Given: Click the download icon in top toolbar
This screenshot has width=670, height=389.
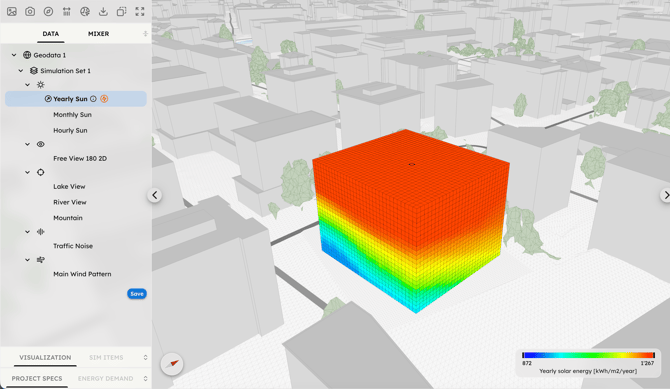Looking at the screenshot, I should 103,12.
